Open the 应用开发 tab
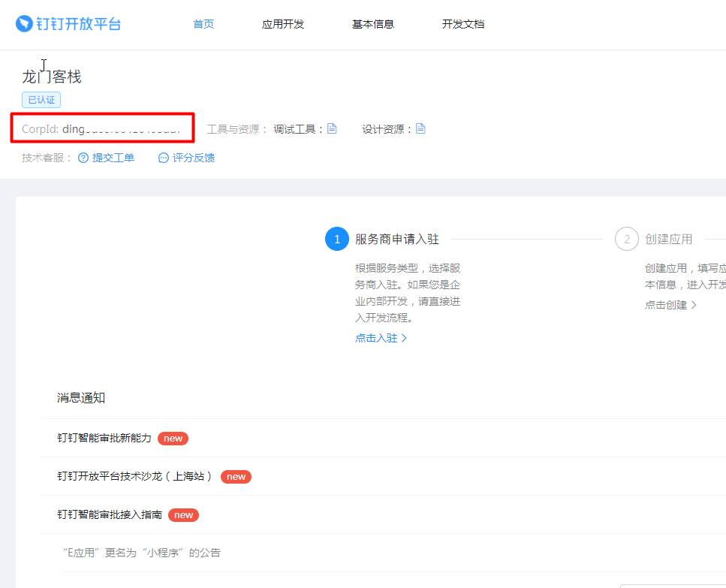Viewport: 726px width, 588px height. 283,24
